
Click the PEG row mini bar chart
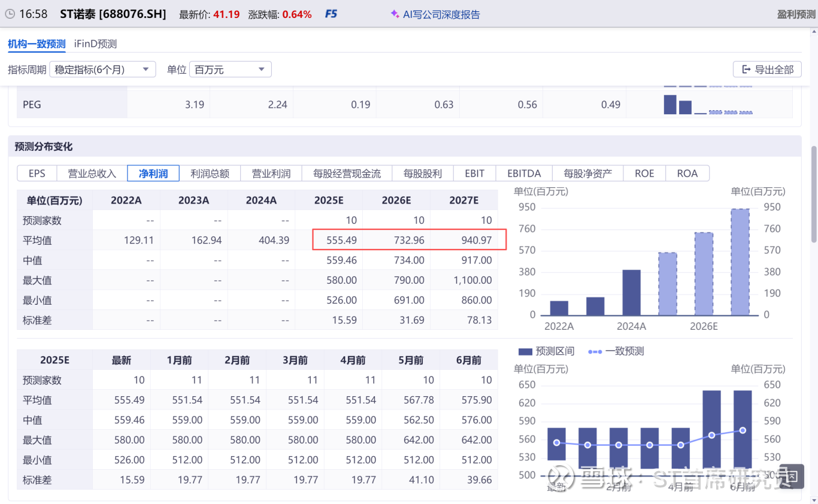(708, 105)
